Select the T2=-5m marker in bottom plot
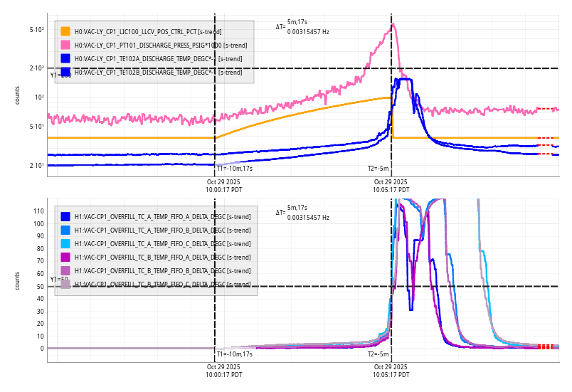 point(378,354)
